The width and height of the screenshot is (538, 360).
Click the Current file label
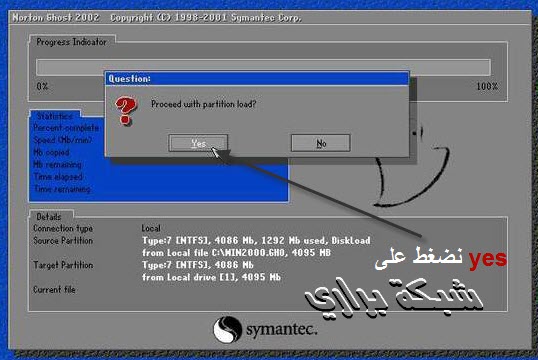(54, 289)
